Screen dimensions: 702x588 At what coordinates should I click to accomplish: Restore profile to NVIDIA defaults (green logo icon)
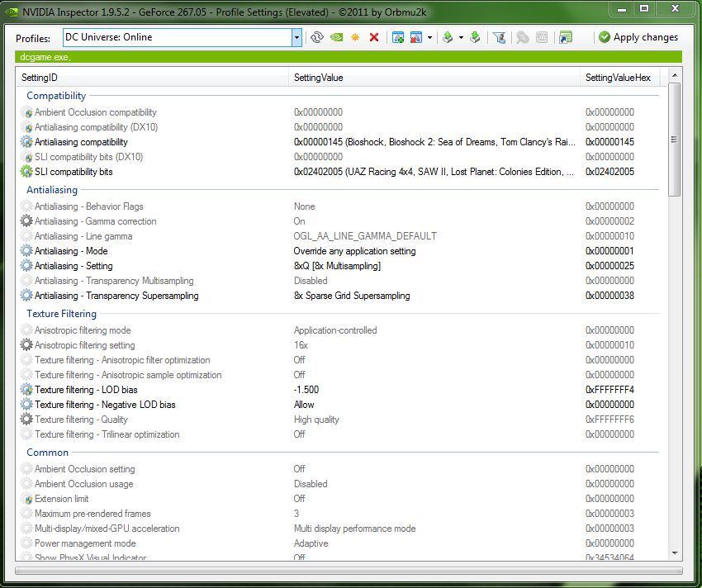[x=336, y=37]
